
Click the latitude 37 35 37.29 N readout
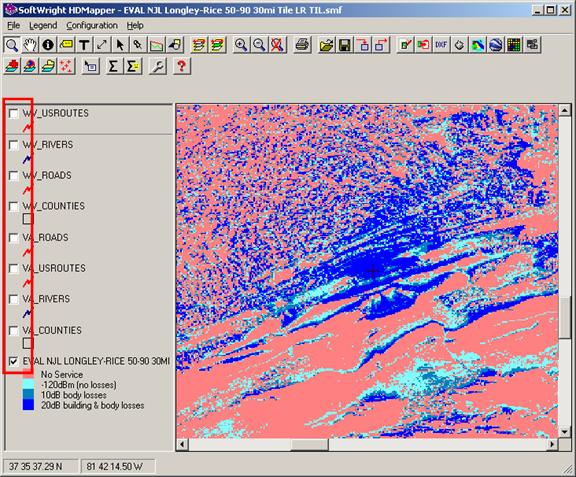point(40,467)
